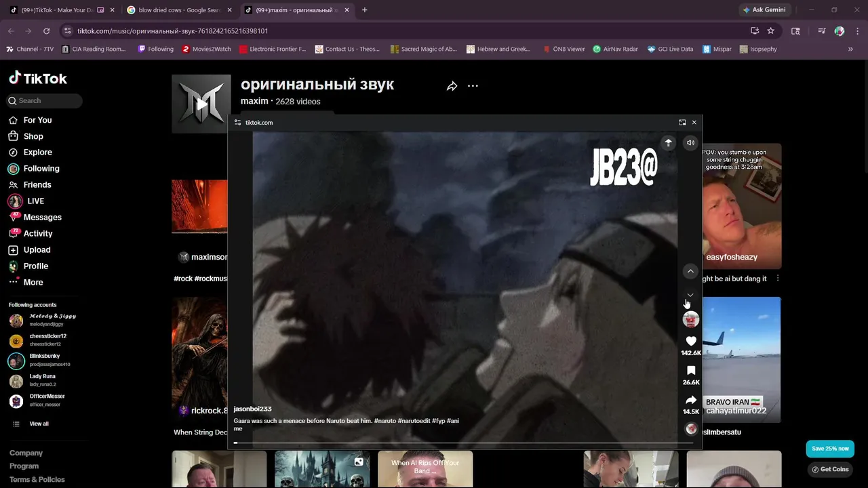Open Activity notifications

(x=31, y=234)
